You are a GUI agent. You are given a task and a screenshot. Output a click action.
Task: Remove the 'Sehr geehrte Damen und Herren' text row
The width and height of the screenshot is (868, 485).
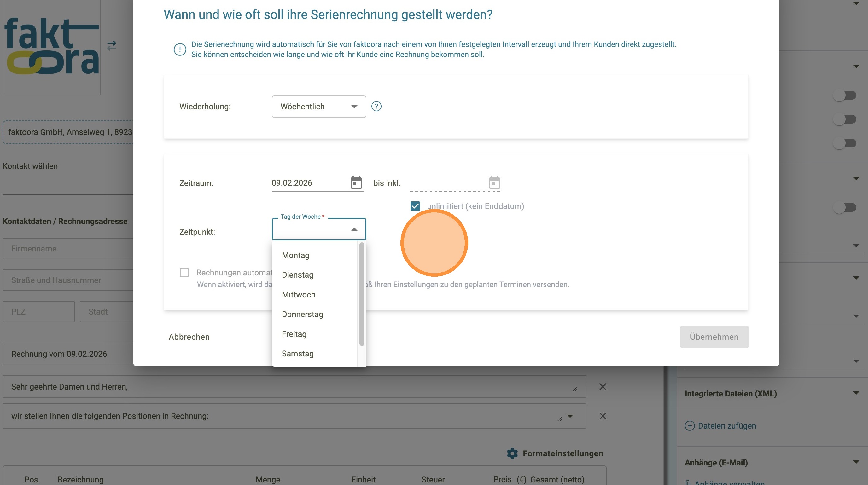tap(603, 387)
